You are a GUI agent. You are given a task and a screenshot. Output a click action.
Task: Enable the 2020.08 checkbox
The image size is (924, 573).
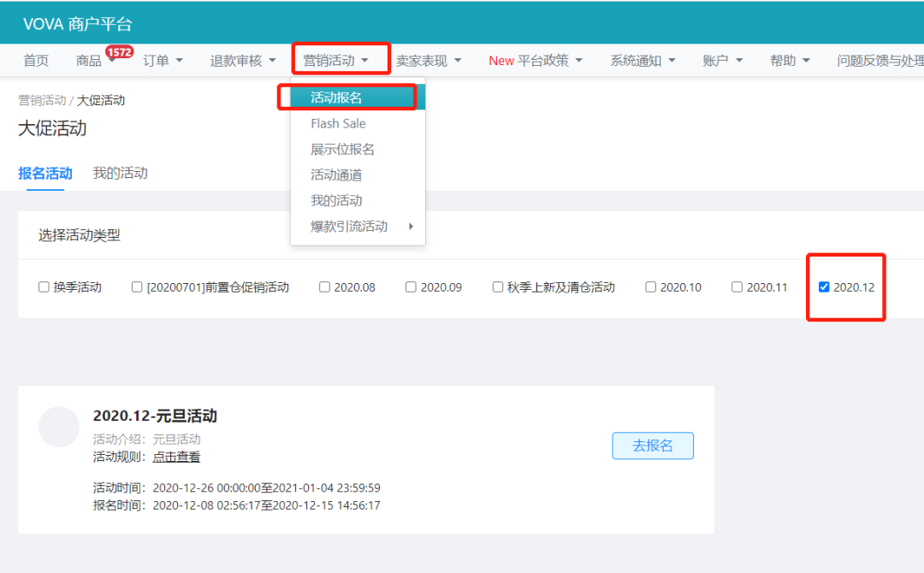click(x=324, y=286)
